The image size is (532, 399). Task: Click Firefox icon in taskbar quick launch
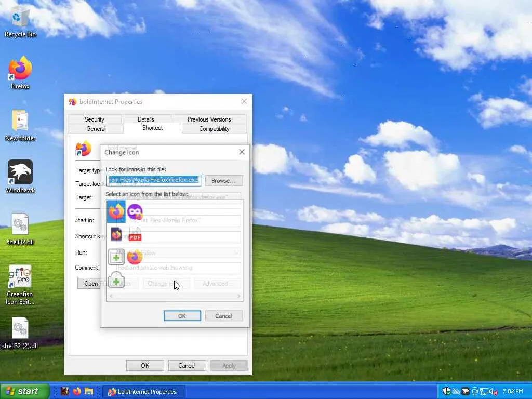click(x=77, y=391)
